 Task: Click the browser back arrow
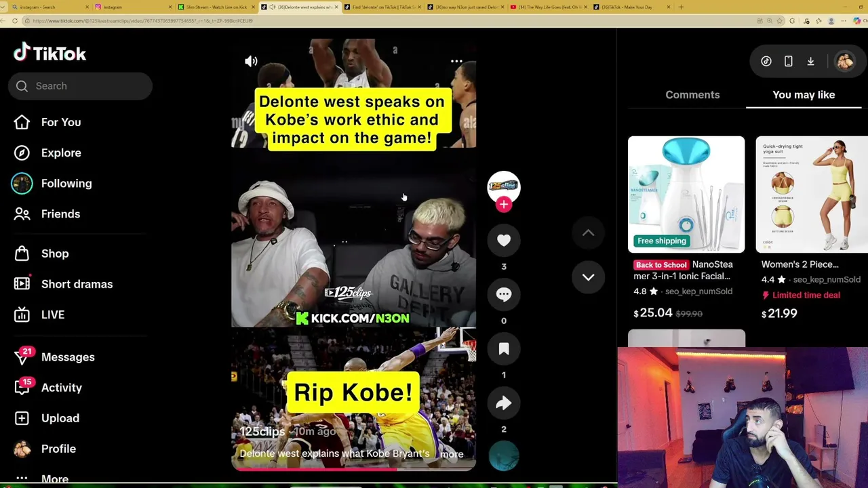[3, 21]
